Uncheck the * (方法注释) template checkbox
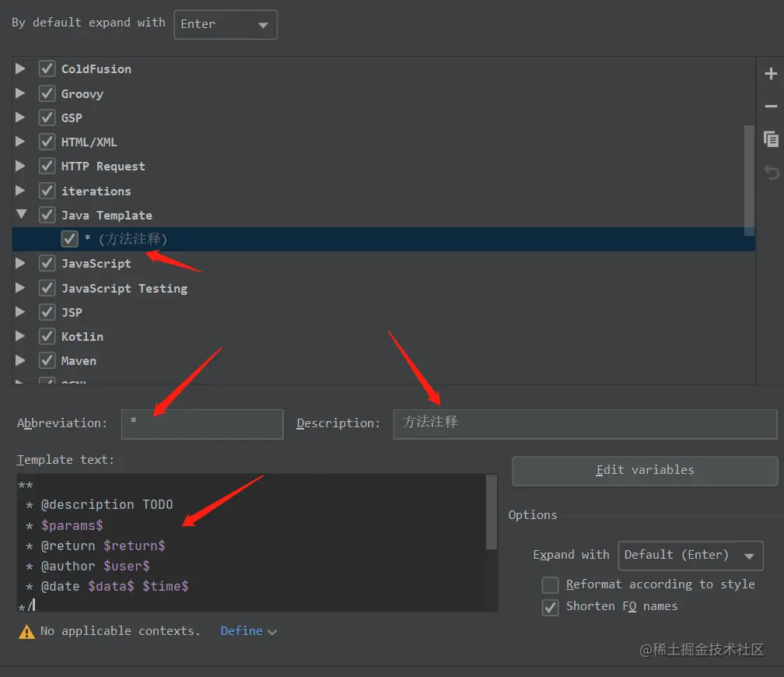The image size is (784, 677). [x=69, y=239]
